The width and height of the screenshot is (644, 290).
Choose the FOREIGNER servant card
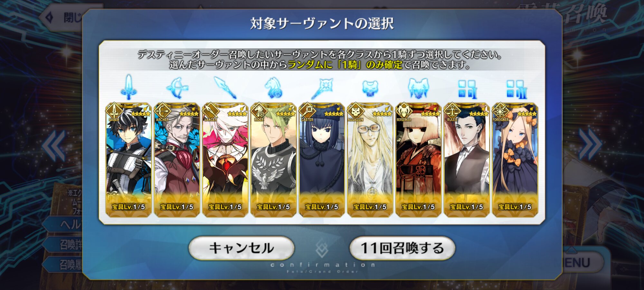click(515, 160)
